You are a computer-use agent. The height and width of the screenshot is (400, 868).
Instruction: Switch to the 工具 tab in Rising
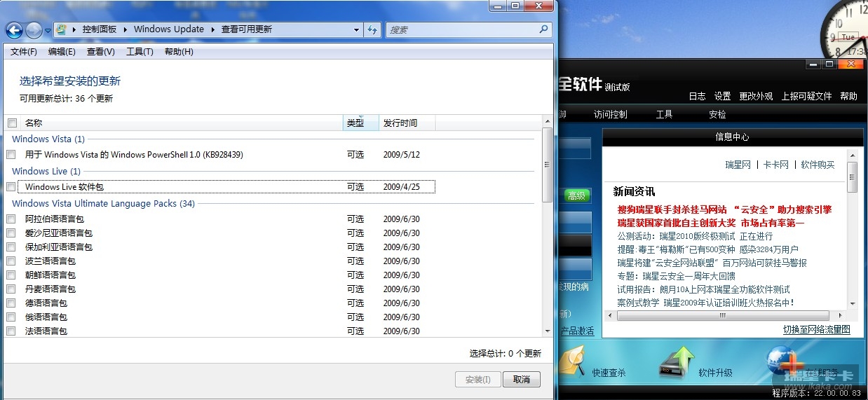tap(664, 114)
